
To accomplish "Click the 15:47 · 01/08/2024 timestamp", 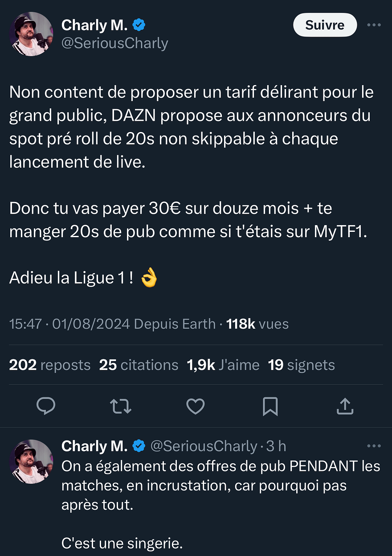I will 69,324.
